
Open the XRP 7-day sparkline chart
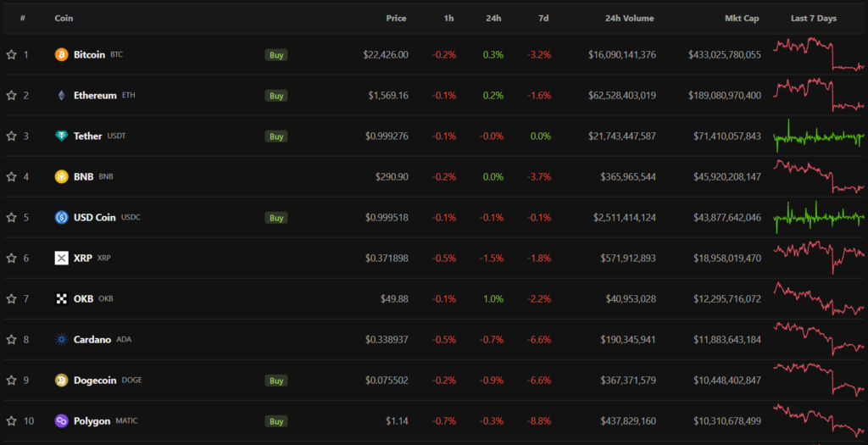point(819,258)
